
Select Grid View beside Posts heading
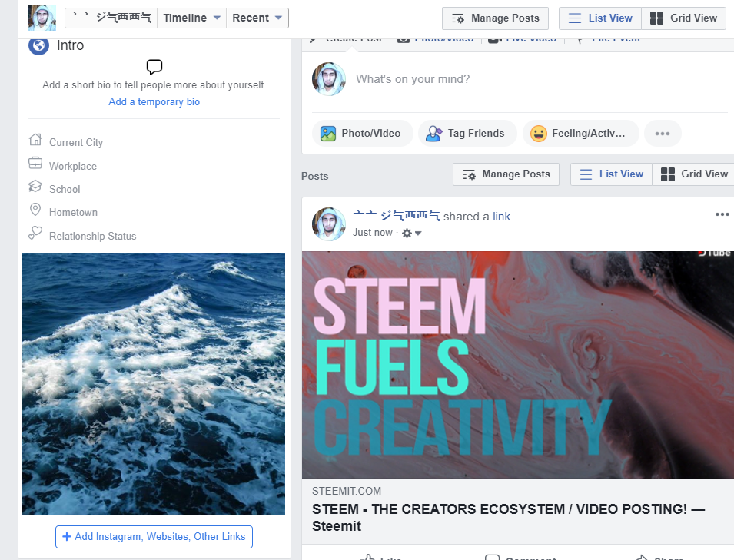tap(694, 174)
